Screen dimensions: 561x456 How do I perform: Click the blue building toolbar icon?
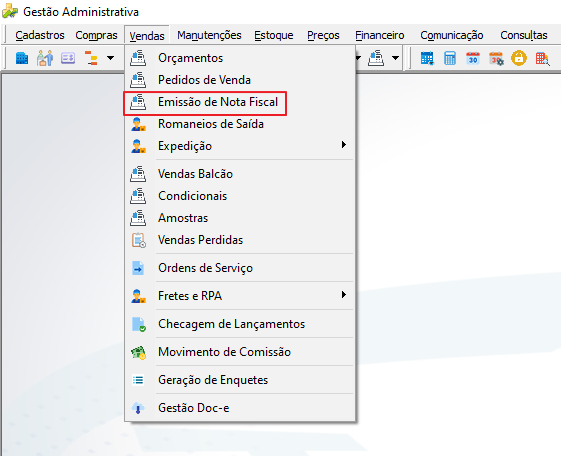(x=22, y=58)
